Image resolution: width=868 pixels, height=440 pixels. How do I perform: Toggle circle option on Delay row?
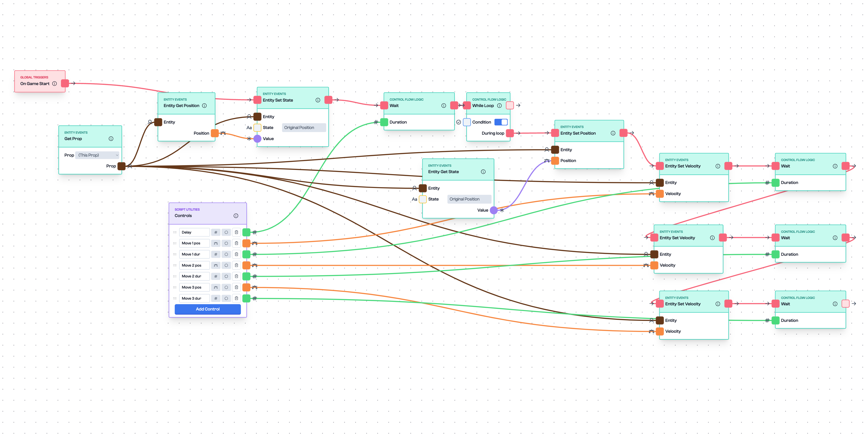pyautogui.click(x=226, y=232)
